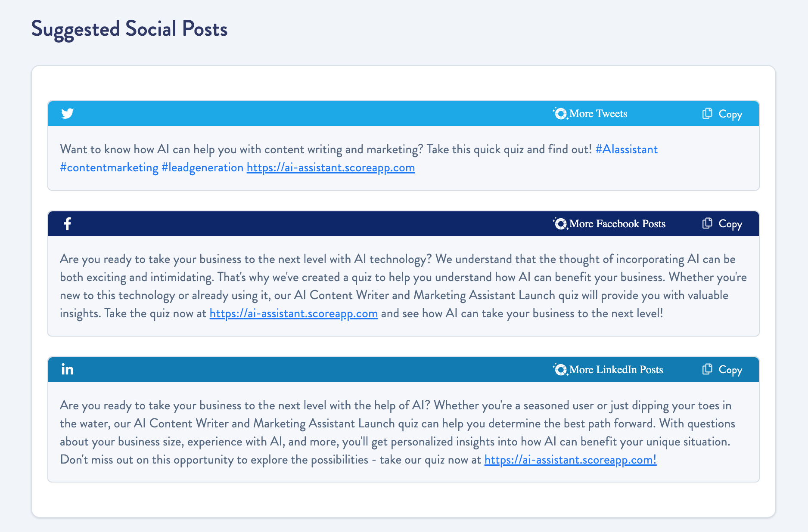The width and height of the screenshot is (808, 532).
Task: Generate More LinkedIn Posts
Action: (x=615, y=370)
